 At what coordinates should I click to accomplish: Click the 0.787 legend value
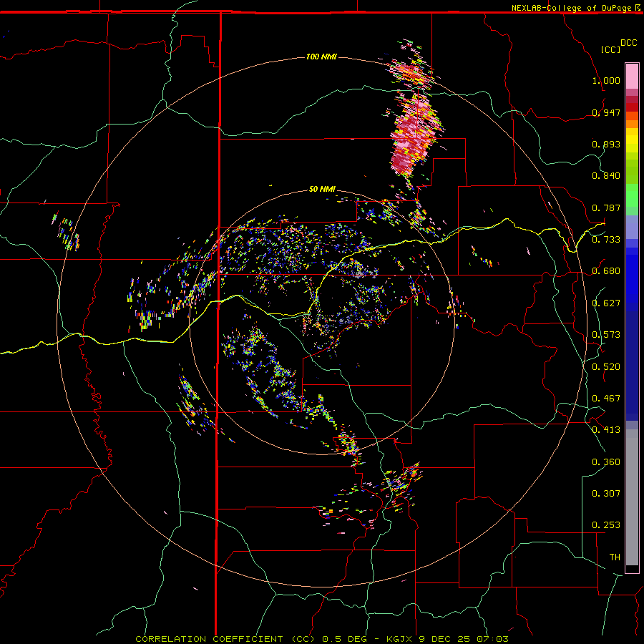[x=606, y=208]
